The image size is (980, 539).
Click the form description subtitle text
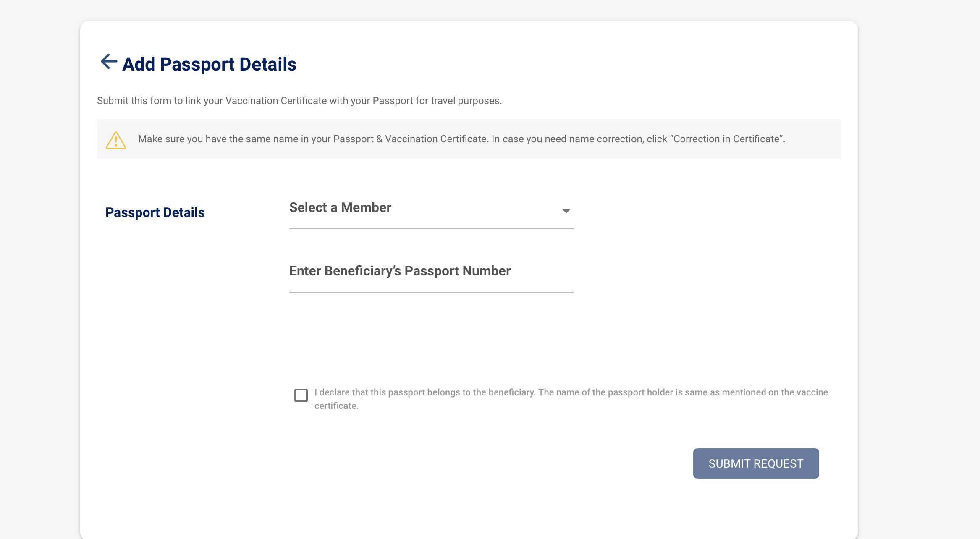(299, 101)
